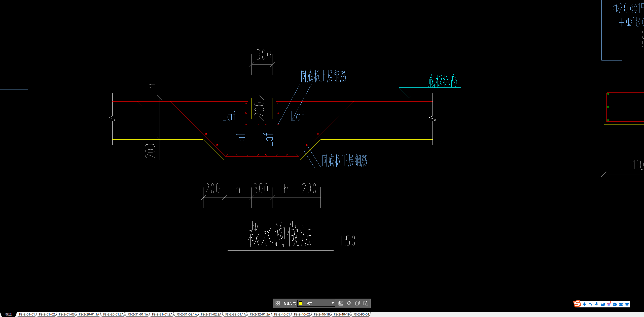Click the 300 value in bottom dimension chain

(261, 188)
